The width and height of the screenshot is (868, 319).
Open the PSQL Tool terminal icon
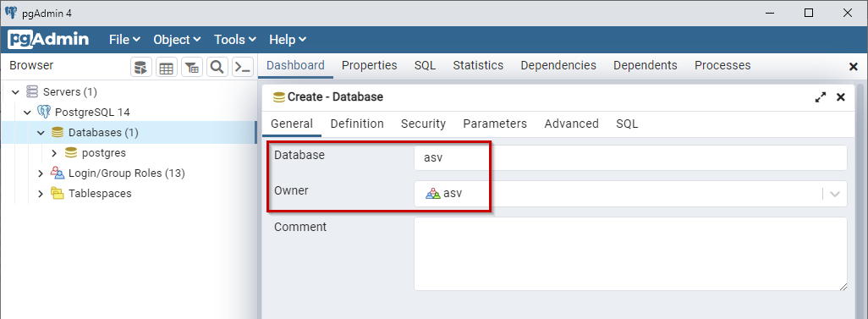tap(243, 68)
